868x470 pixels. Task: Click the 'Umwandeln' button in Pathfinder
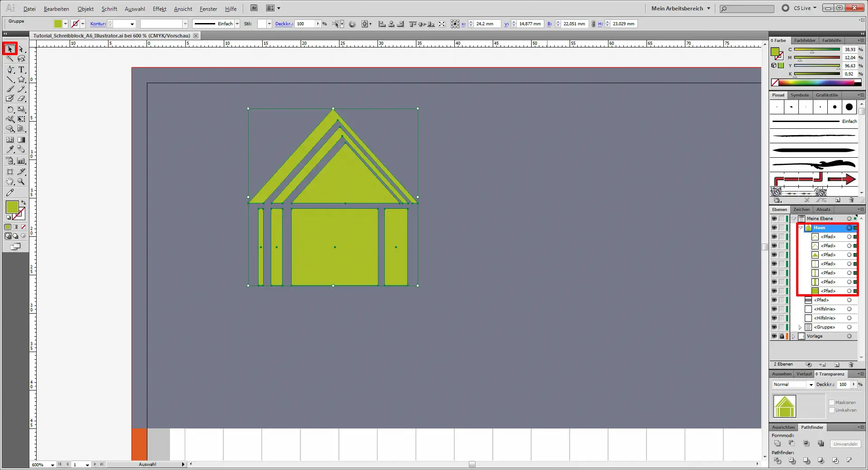point(845,444)
